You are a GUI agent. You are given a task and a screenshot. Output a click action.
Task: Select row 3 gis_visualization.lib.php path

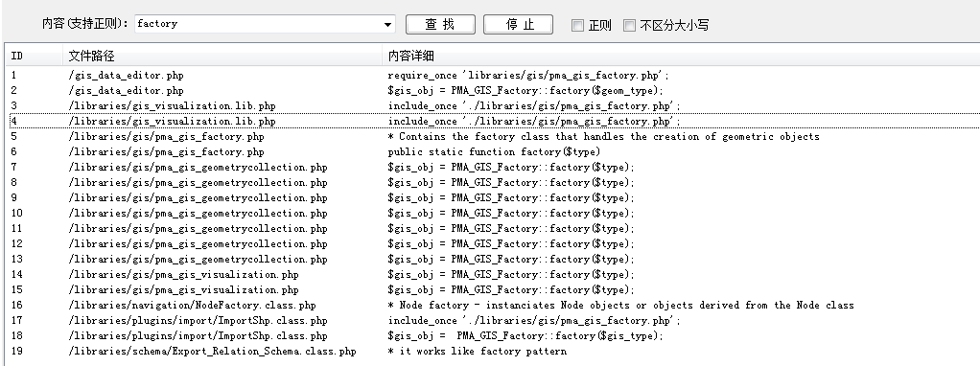pos(172,106)
